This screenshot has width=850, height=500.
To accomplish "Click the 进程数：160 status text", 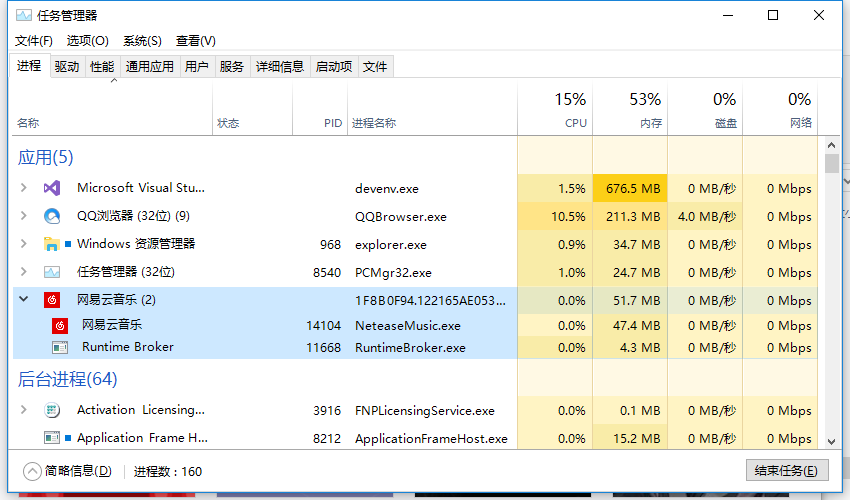I will [168, 472].
